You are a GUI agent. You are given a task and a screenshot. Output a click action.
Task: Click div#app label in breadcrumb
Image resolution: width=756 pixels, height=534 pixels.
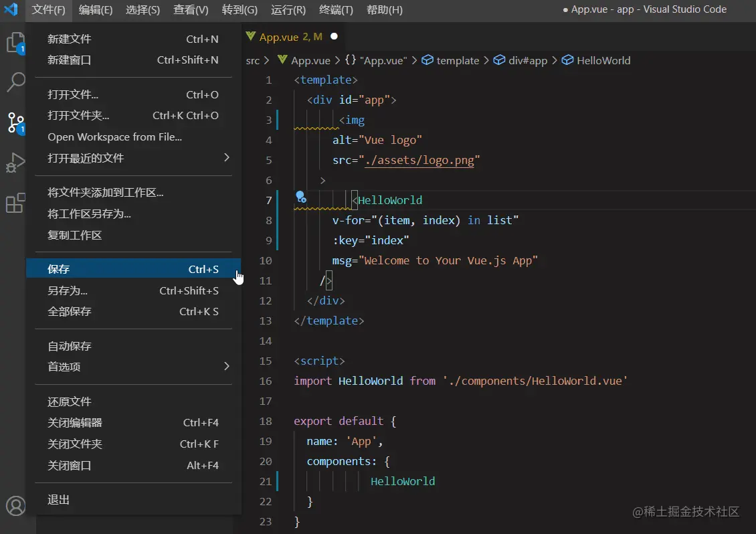(528, 60)
